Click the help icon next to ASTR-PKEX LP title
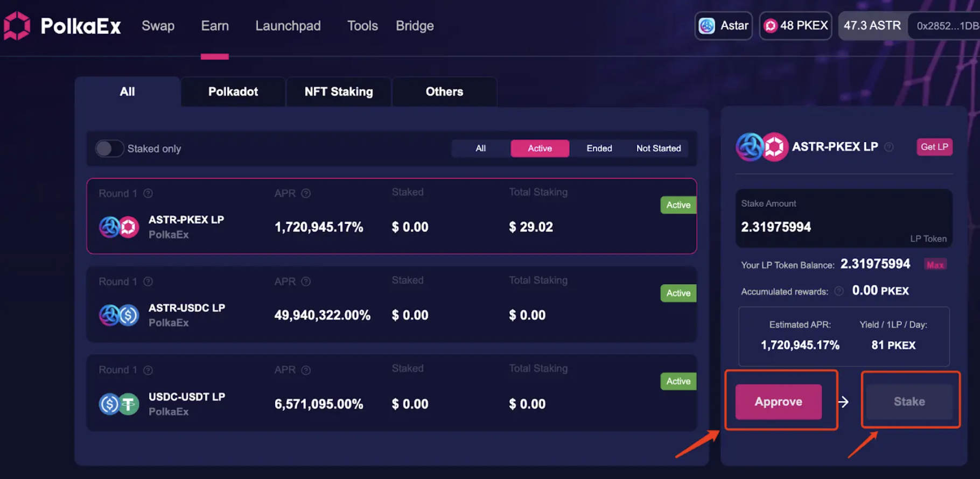 [x=888, y=147]
